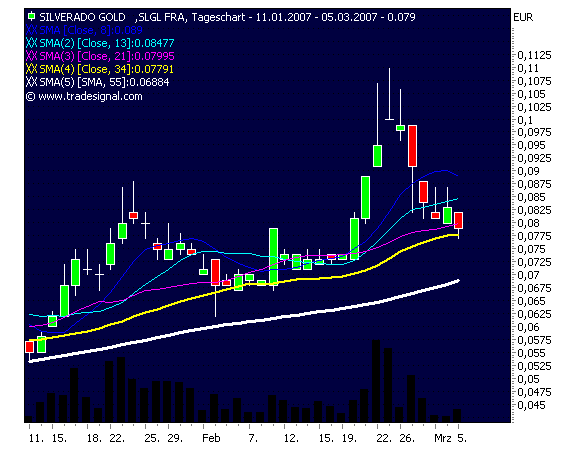569x455 pixels.
Task: Click the 29. date axis label
Action: (x=175, y=438)
